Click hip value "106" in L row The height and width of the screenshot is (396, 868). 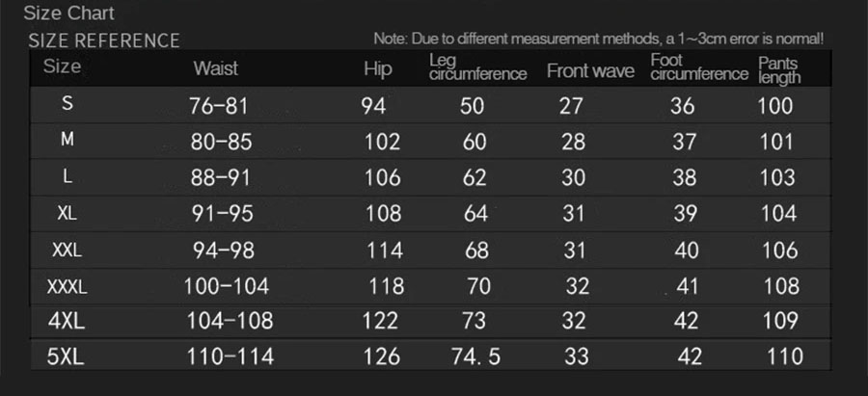pyautogui.click(x=382, y=177)
